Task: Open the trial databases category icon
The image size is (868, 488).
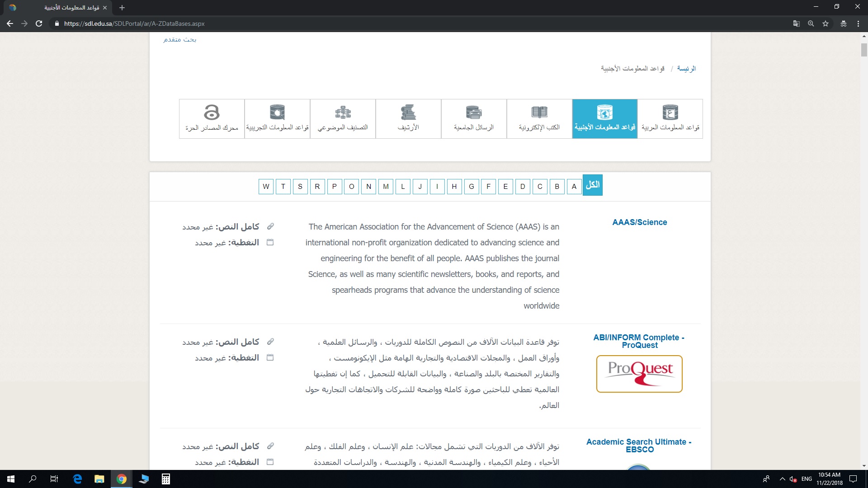Action: (277, 113)
